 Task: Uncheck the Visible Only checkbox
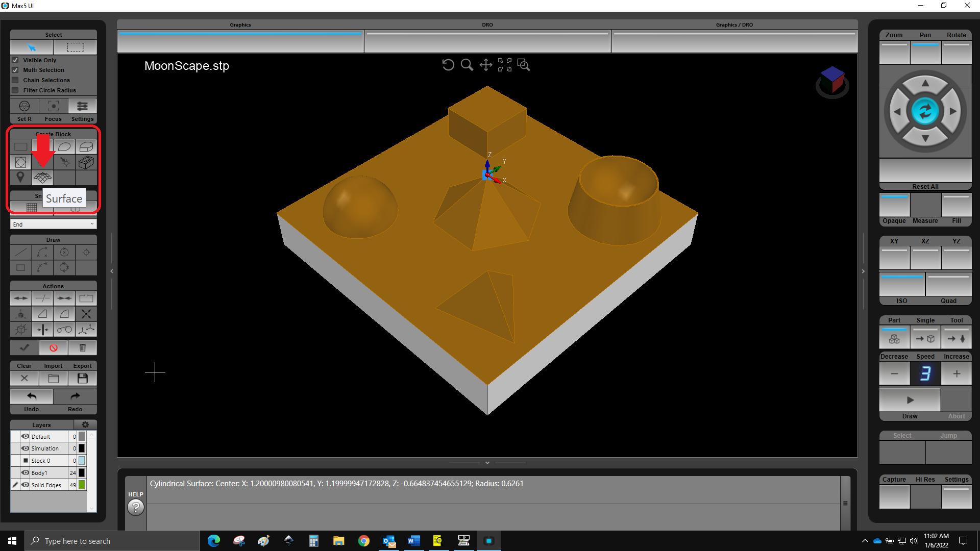(15, 60)
